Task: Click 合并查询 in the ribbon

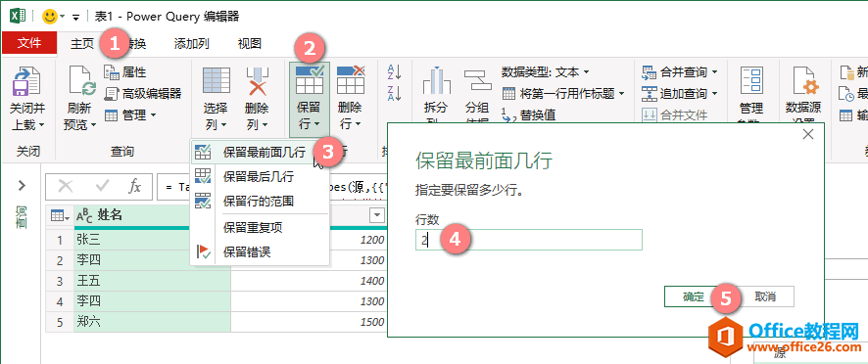Action: (680, 71)
